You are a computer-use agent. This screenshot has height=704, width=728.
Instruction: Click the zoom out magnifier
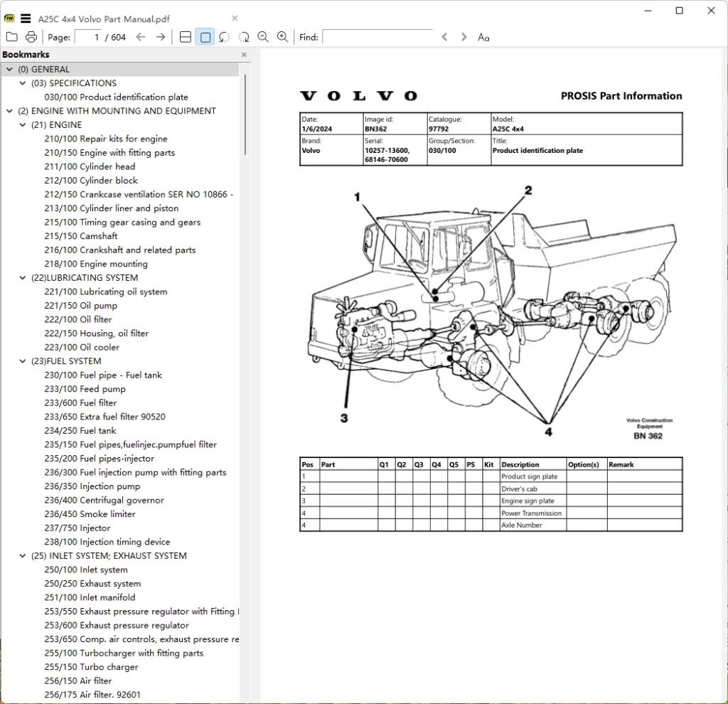(x=263, y=37)
